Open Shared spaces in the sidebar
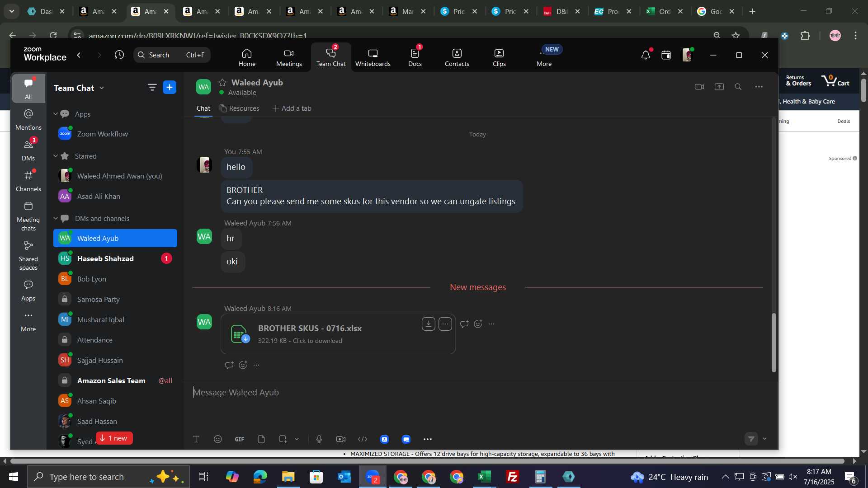Viewport: 868px width, 488px height. pos(28,256)
